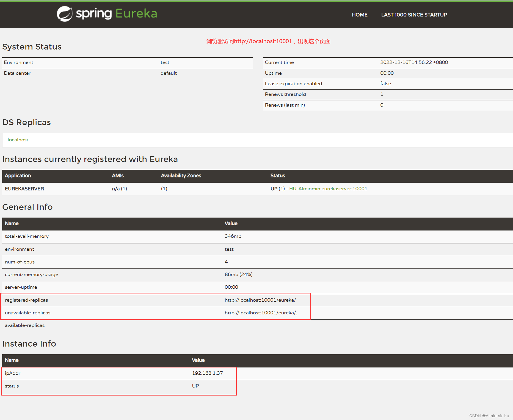Click the server-uptime row label

click(21, 287)
